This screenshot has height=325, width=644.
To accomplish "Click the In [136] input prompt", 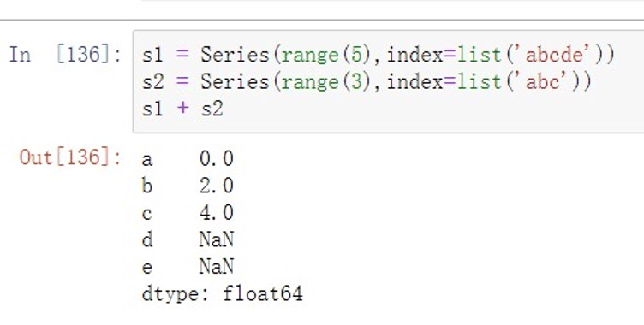I will pyautogui.click(x=66, y=55).
